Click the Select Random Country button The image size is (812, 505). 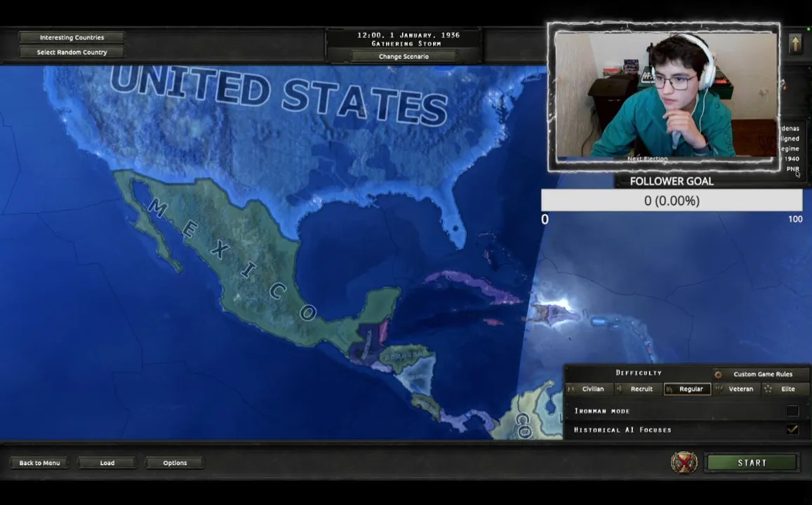72,53
